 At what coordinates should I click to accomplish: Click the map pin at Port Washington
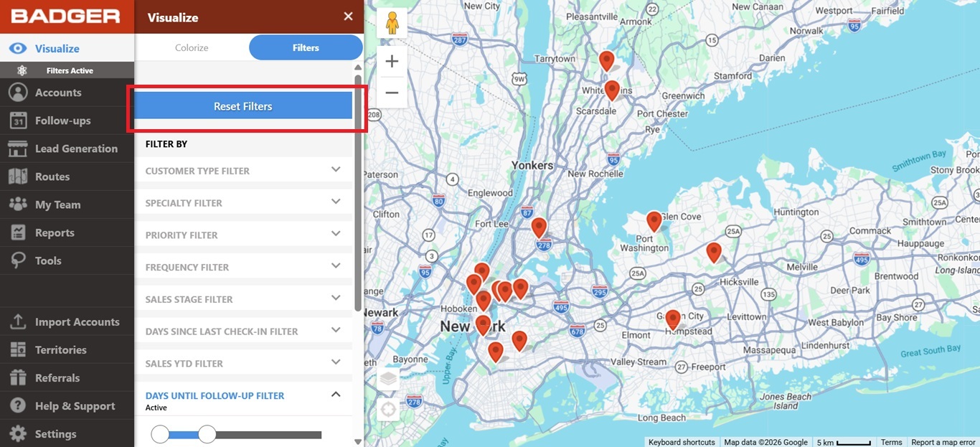tap(654, 222)
